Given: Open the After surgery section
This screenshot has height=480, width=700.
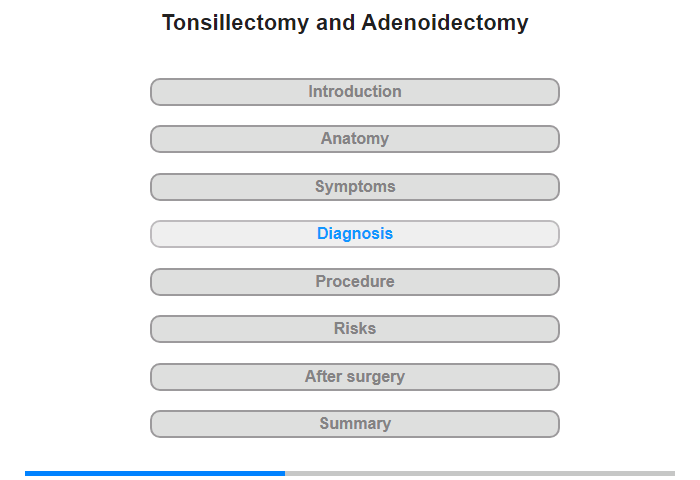Looking at the screenshot, I should pyautogui.click(x=354, y=377).
